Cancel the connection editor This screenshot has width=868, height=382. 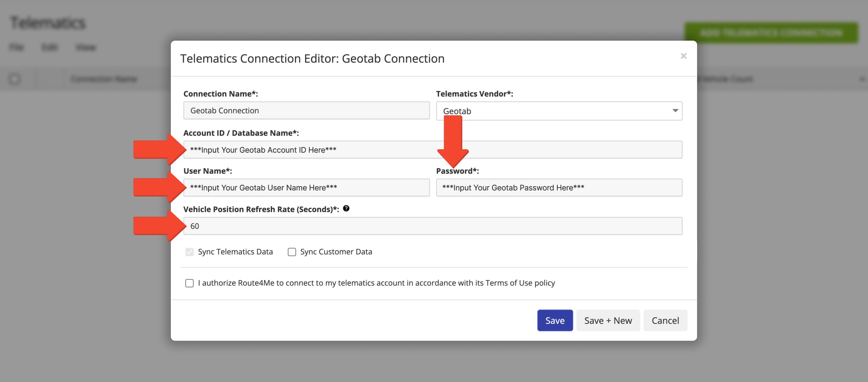(665, 321)
